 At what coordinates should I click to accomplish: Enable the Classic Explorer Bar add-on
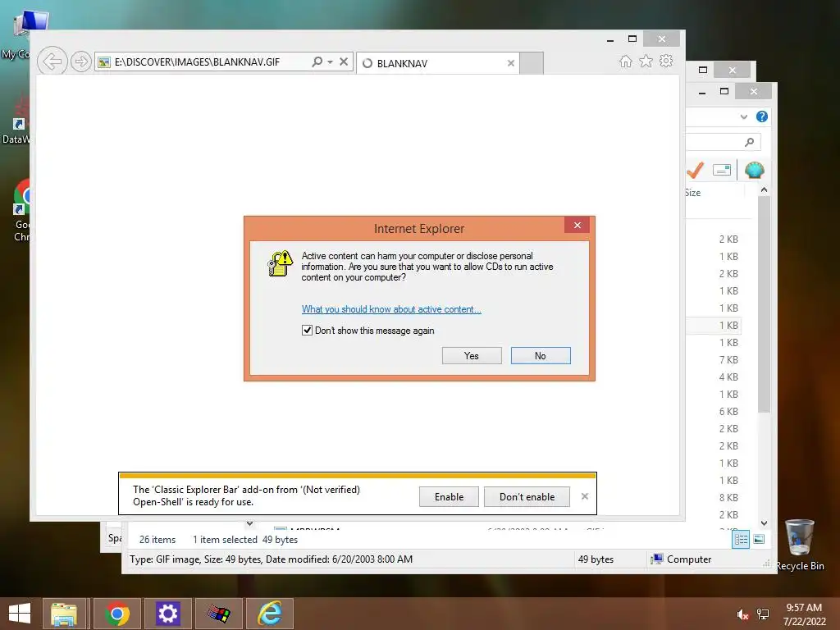point(449,496)
